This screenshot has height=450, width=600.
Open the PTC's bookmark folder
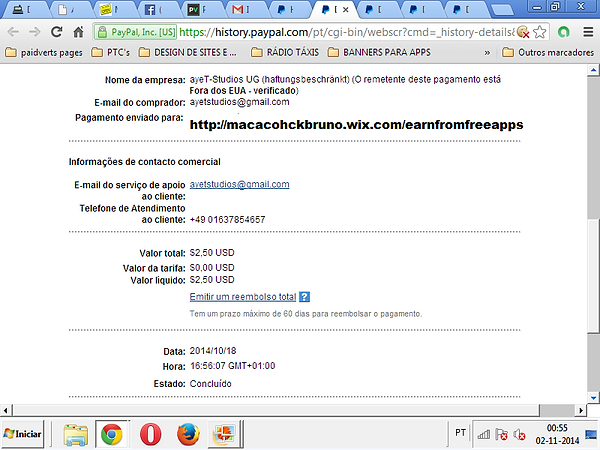point(111,52)
